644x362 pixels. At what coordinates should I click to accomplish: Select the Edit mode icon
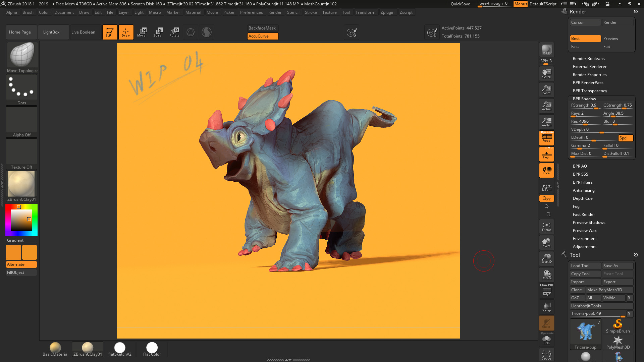(x=110, y=32)
